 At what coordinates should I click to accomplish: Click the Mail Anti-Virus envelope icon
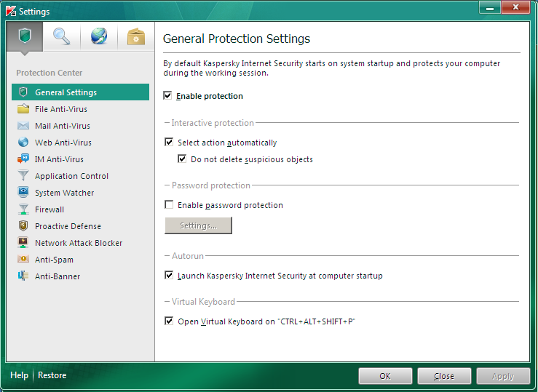(23, 126)
